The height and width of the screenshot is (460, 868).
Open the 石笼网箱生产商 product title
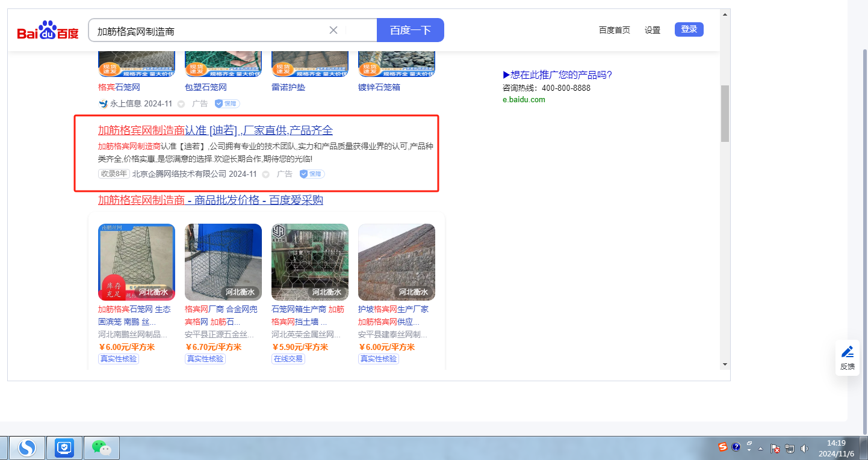(x=308, y=315)
